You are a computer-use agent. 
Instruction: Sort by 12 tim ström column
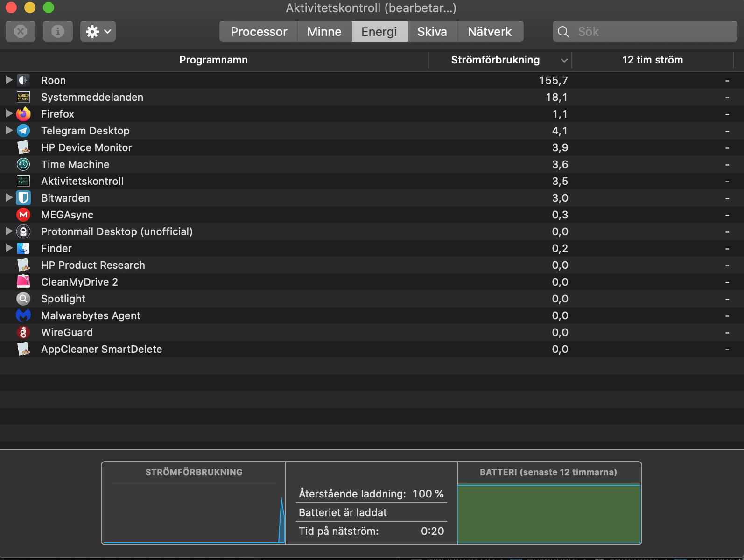click(653, 60)
